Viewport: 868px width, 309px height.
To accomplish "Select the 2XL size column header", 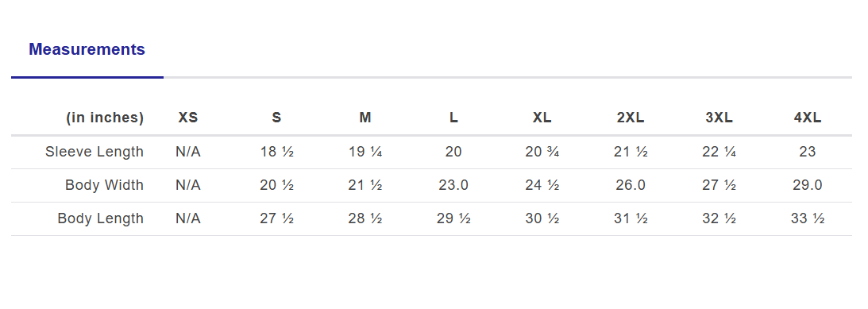I will coord(631,118).
